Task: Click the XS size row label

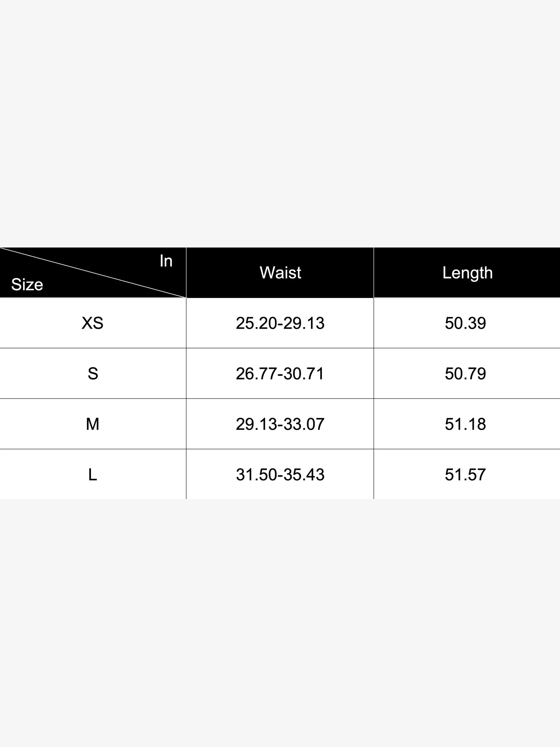Action: [x=93, y=323]
